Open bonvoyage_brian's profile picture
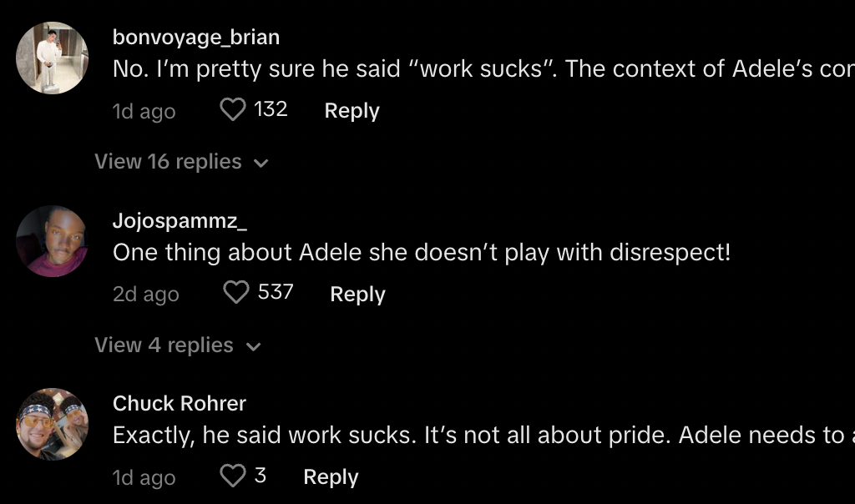The image size is (855, 504). click(x=52, y=58)
